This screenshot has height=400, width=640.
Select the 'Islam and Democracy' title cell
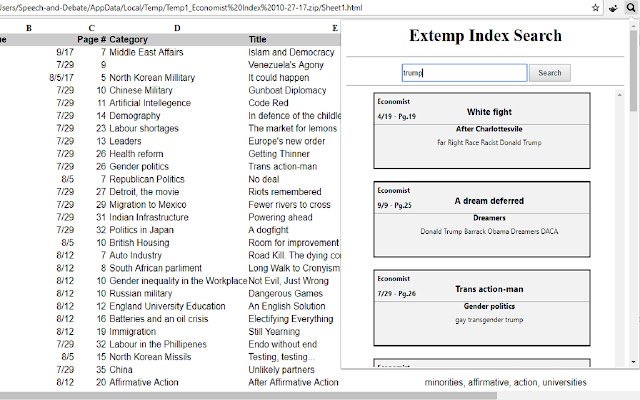[291, 52]
